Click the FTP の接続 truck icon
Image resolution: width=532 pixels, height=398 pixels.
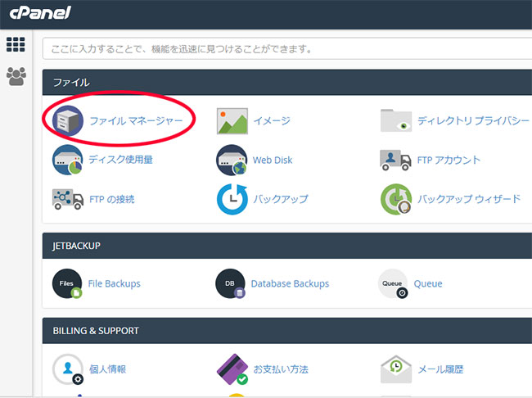point(68,199)
